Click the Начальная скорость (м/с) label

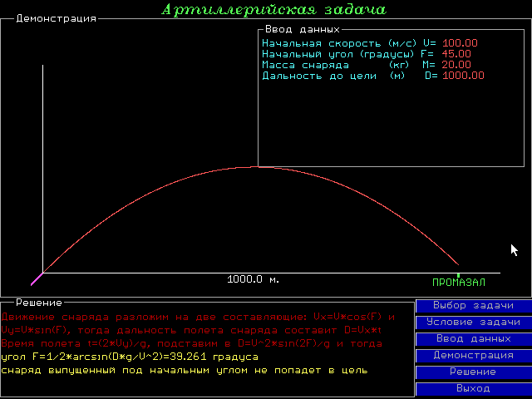click(x=339, y=43)
